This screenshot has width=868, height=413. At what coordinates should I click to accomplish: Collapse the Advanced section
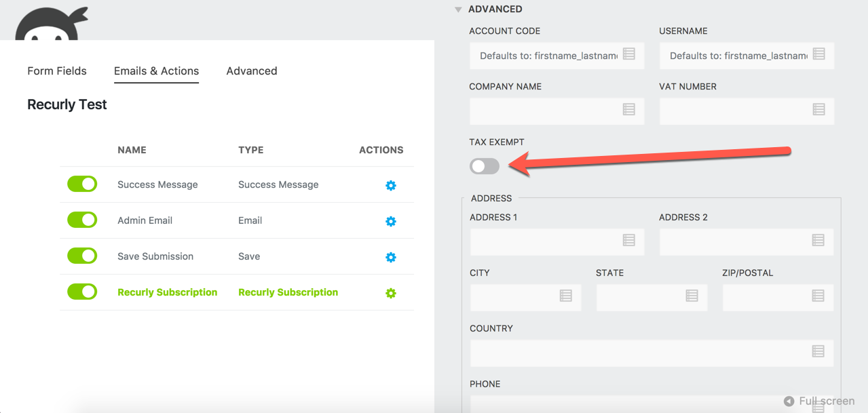click(x=458, y=9)
